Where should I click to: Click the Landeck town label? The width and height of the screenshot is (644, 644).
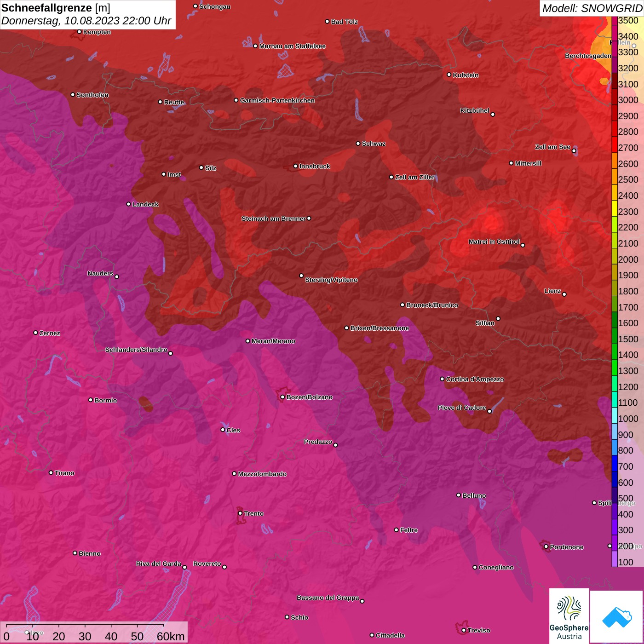(x=145, y=204)
